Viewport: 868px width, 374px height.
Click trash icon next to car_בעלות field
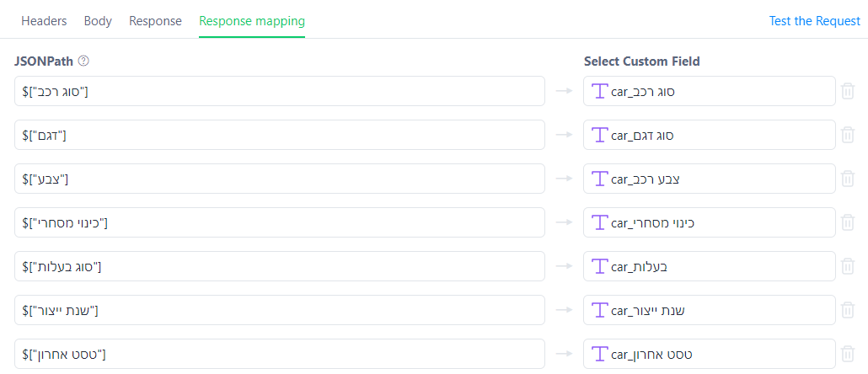(848, 266)
